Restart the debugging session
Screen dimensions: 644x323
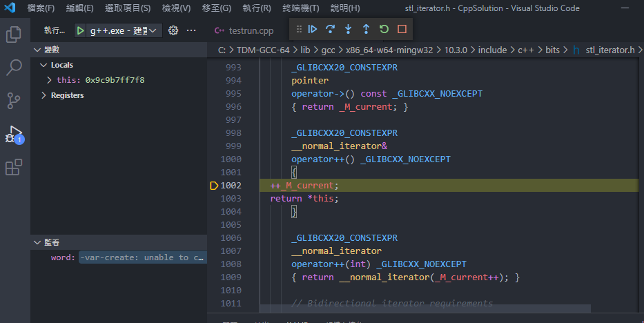384,30
